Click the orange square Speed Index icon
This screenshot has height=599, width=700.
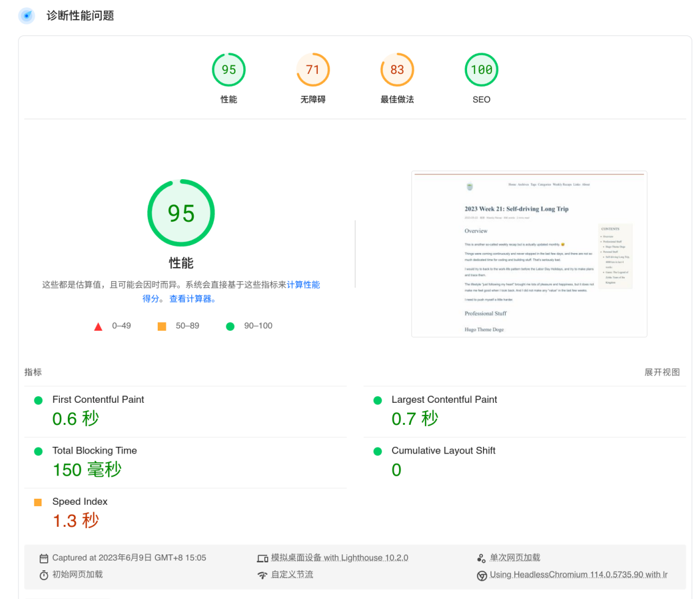[x=38, y=502]
